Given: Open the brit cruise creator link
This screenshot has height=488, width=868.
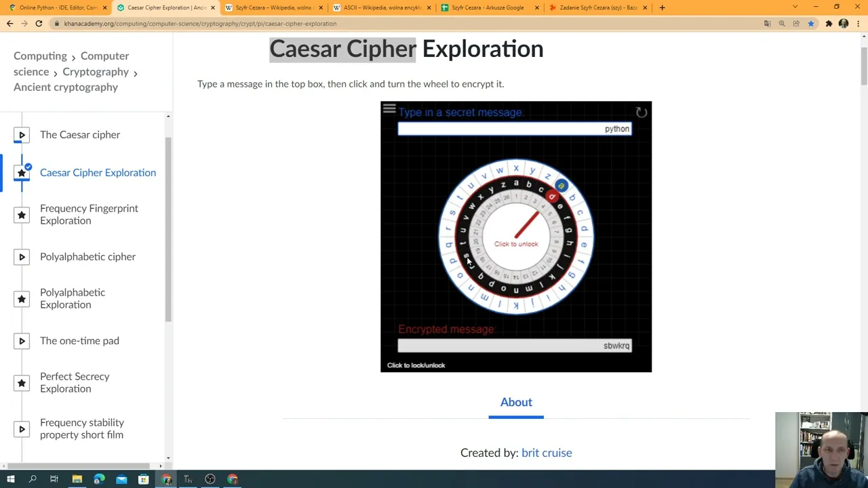Looking at the screenshot, I should click(x=546, y=453).
